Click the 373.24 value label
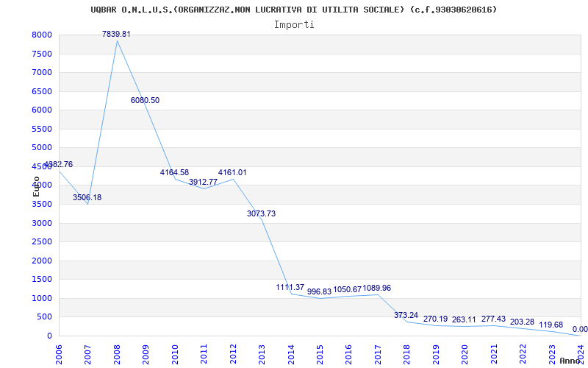This screenshot has height=368, width=588. pyautogui.click(x=406, y=315)
